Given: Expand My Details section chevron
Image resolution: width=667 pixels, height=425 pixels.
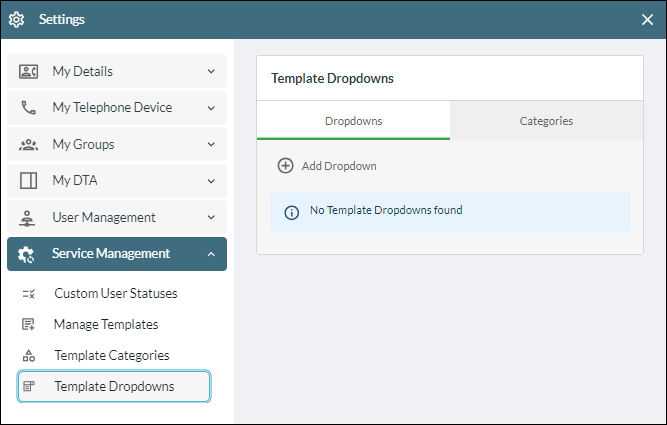Looking at the screenshot, I should tap(211, 71).
